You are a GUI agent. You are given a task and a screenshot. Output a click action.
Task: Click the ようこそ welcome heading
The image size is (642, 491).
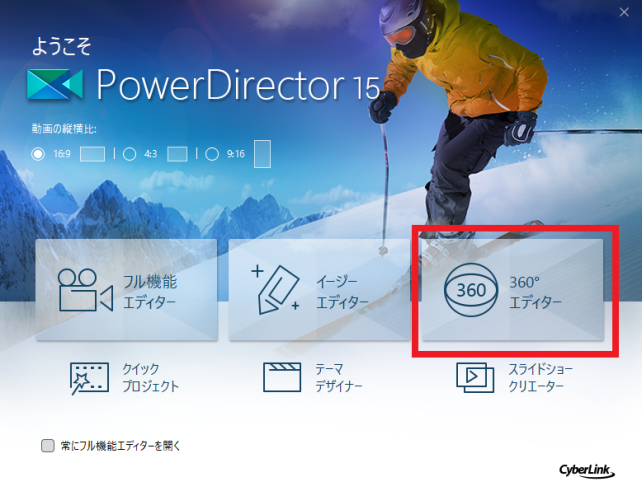click(61, 46)
